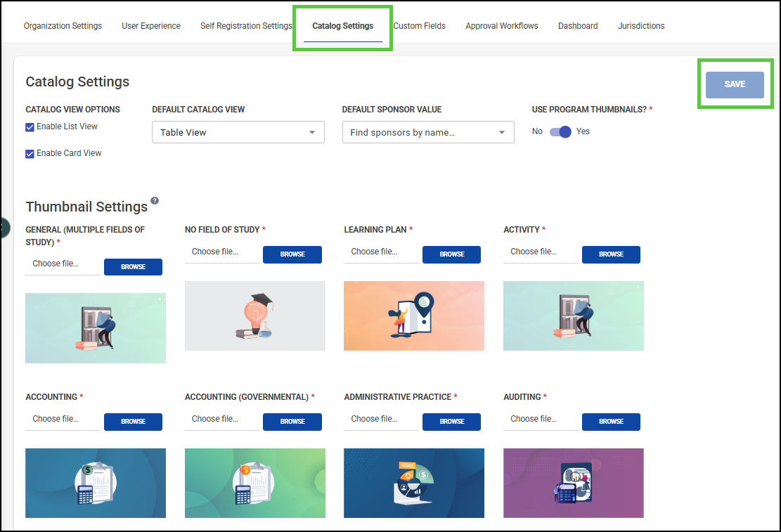
Task: Open the Approval Workflows tab
Action: [x=502, y=26]
